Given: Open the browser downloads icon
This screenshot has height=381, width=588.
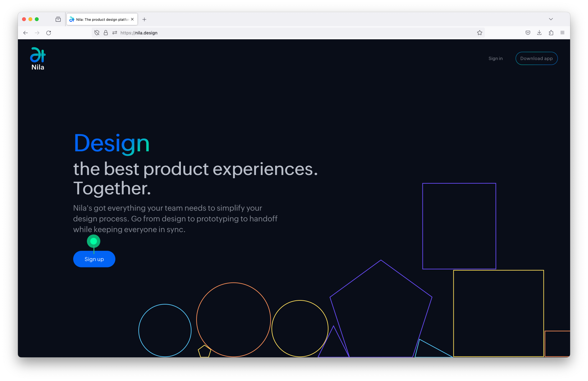Looking at the screenshot, I should tap(539, 33).
